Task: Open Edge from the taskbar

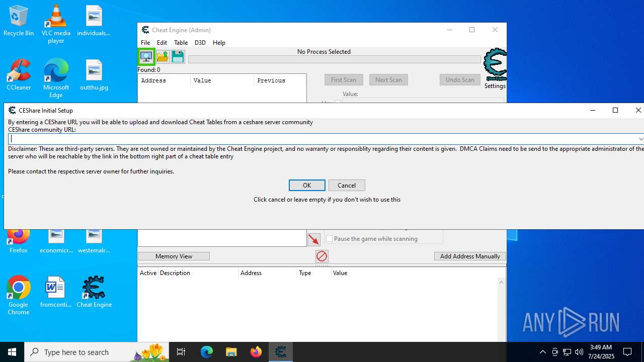Action: 207,352
